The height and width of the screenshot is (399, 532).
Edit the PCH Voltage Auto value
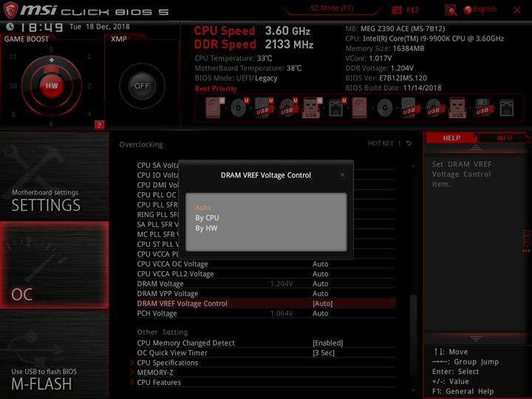[320, 313]
